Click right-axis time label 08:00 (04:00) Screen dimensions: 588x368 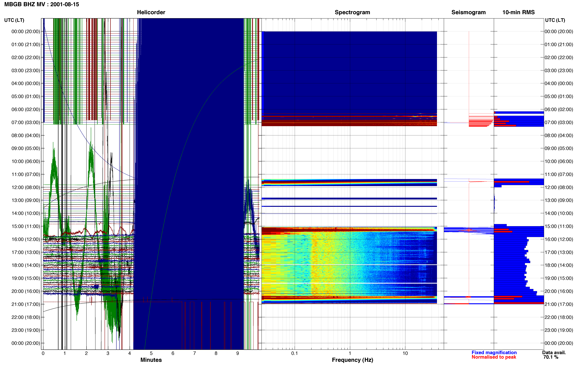[559, 135]
